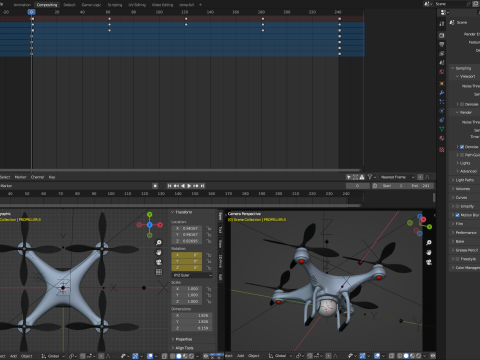
Task: Toggle the Render Denoise checkbox
Action: click(462, 147)
